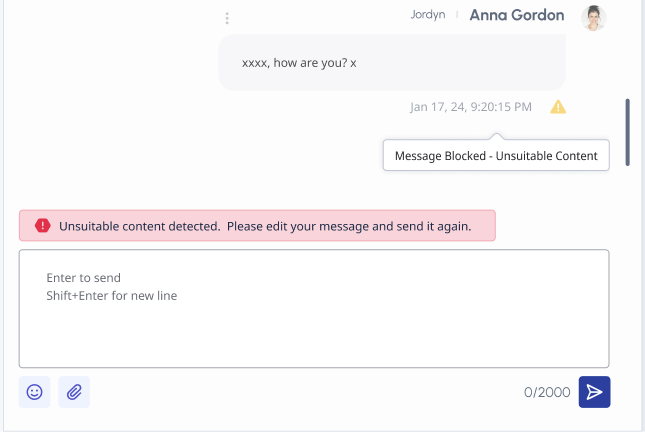Click the red error icon in the alert banner
The image size is (645, 436).
pos(42,226)
